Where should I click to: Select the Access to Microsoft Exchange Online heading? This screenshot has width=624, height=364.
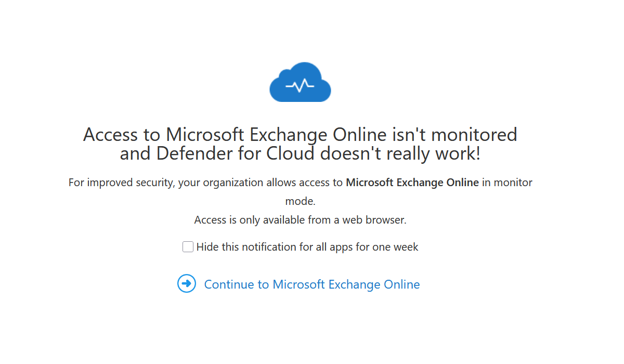click(300, 144)
